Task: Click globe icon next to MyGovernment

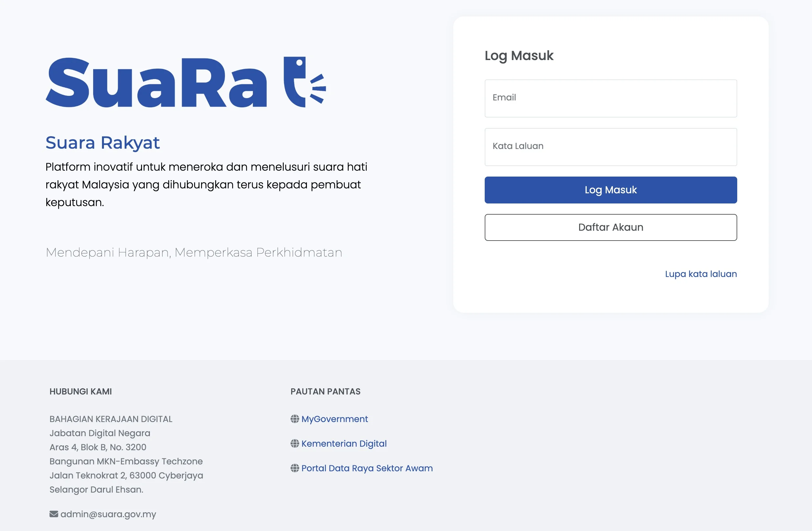Action: (x=295, y=419)
